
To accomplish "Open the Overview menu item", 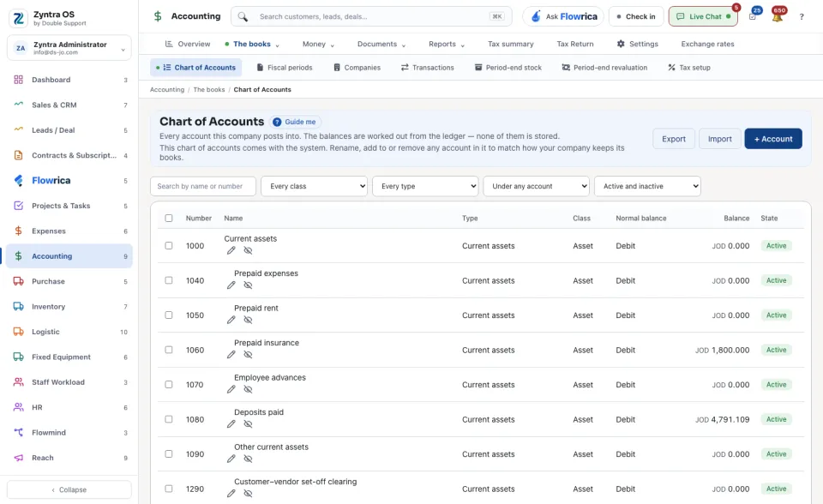I will [188, 44].
